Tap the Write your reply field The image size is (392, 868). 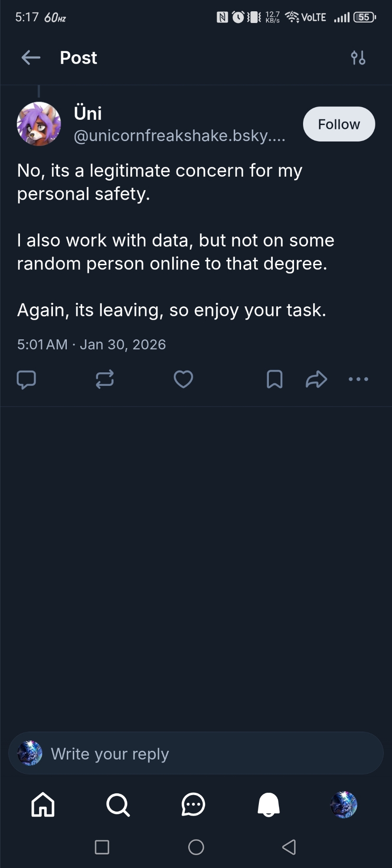click(x=196, y=754)
